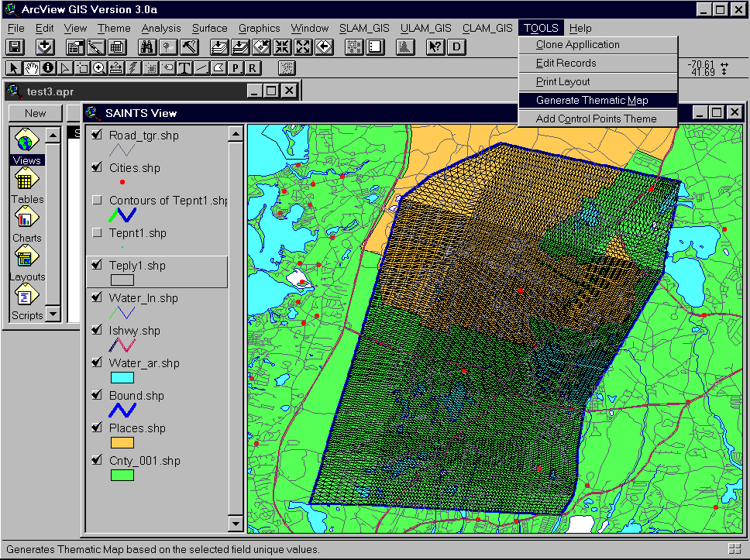Screen dimensions: 750x560
Task: Click the P tool button
Action: click(236, 68)
